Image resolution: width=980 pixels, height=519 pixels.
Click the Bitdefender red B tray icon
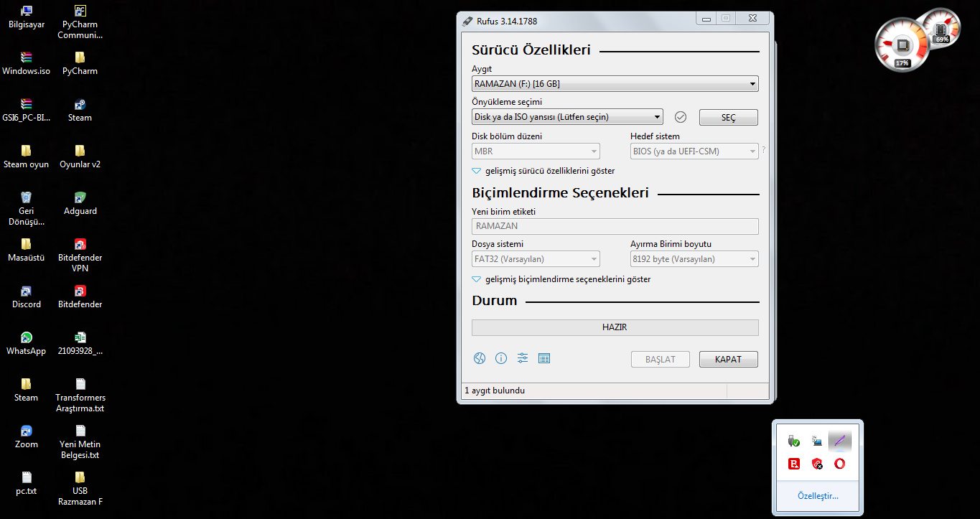[x=794, y=464]
